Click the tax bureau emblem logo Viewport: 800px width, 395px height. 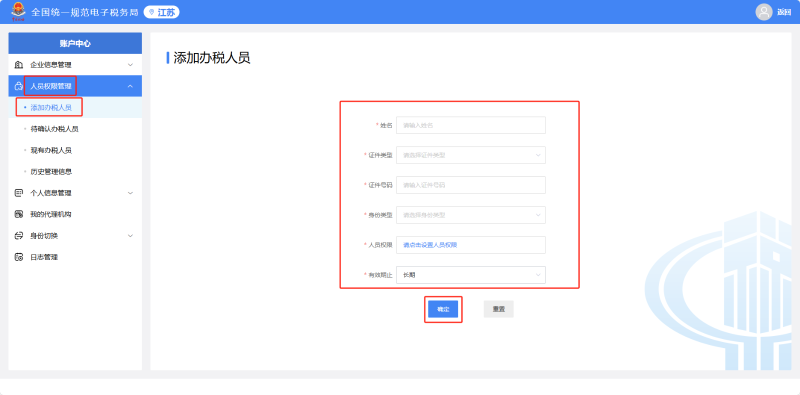pos(18,11)
